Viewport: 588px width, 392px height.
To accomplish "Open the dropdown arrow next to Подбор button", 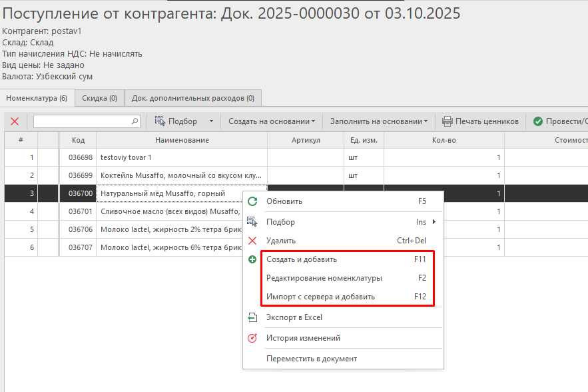I will click(x=211, y=121).
